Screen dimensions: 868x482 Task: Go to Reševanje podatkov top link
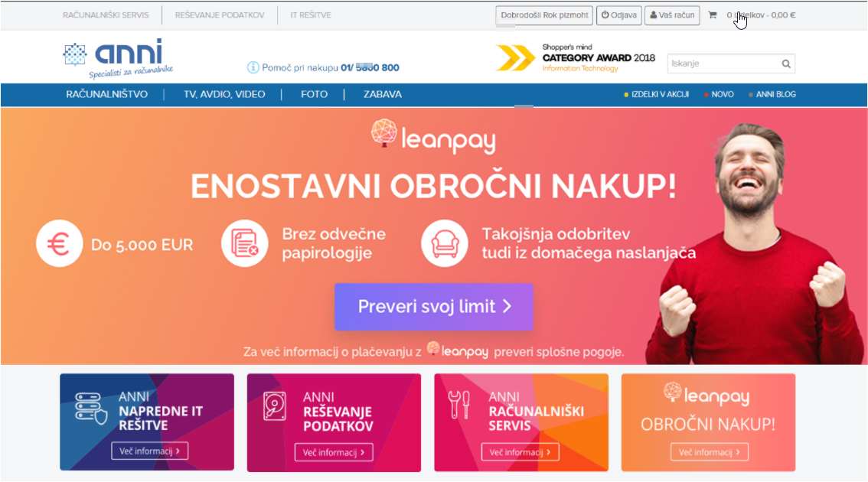coord(220,15)
